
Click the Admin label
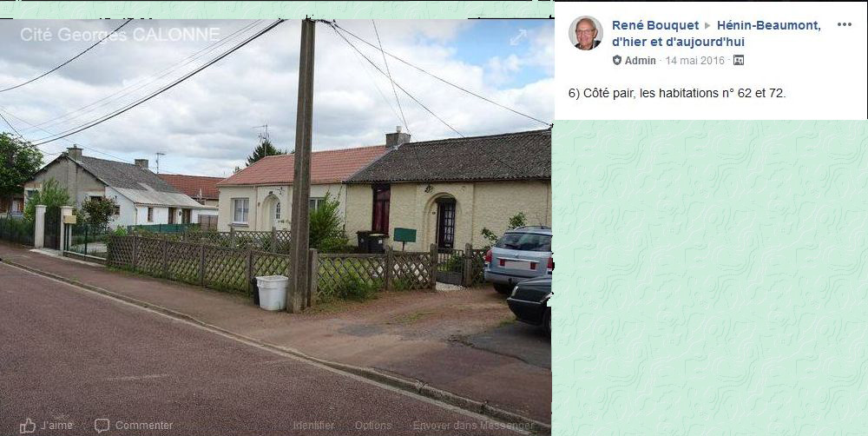point(640,61)
